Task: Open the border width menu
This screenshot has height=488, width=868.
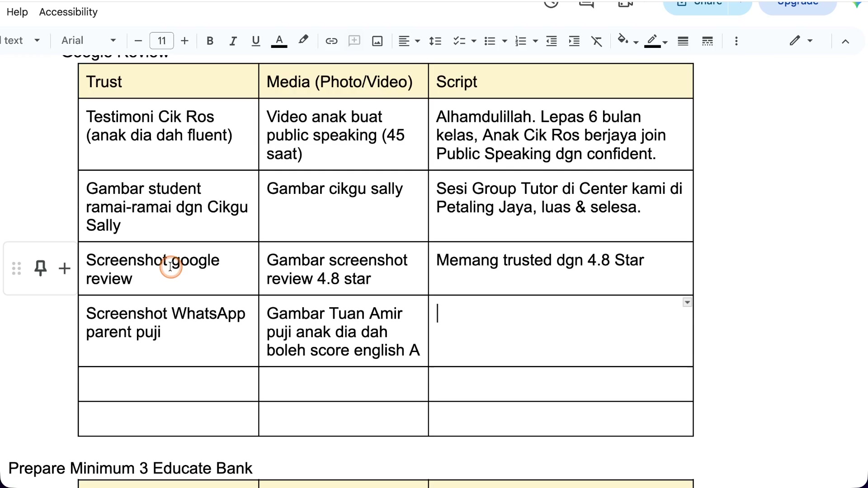Action: pyautogui.click(x=683, y=41)
